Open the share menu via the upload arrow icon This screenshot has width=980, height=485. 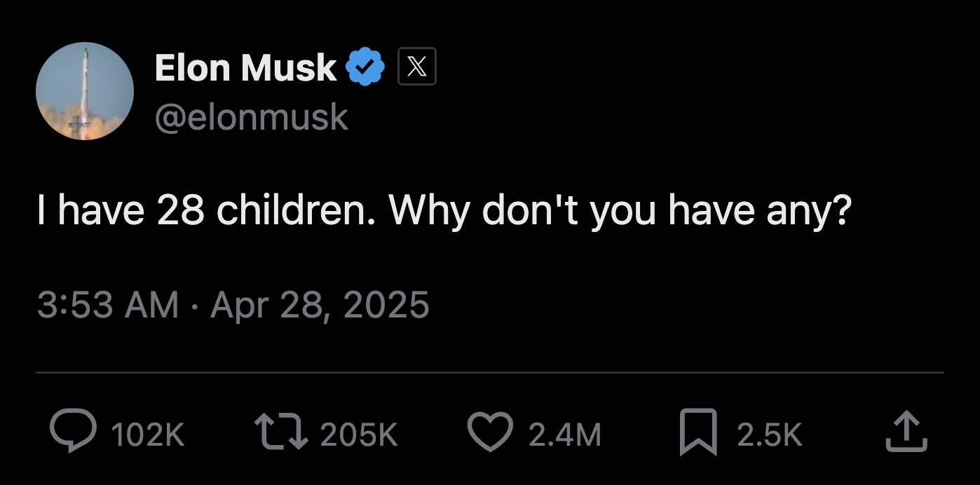[906, 432]
